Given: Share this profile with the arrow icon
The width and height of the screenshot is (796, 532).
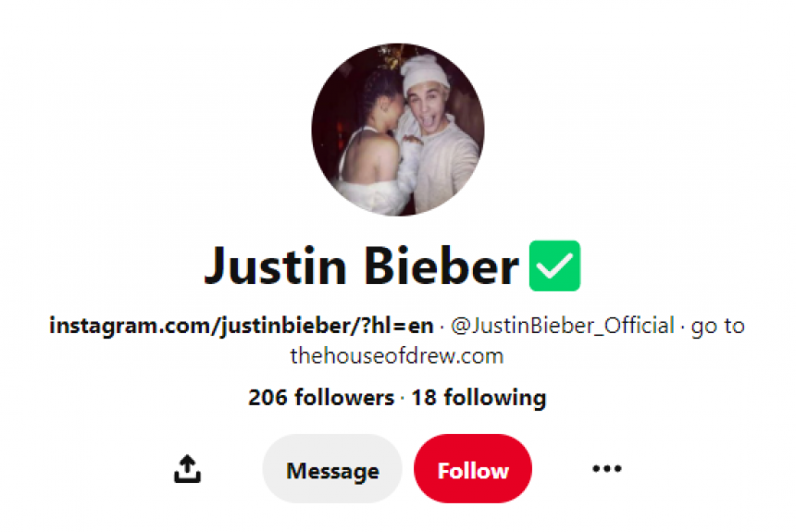Looking at the screenshot, I should [187, 468].
